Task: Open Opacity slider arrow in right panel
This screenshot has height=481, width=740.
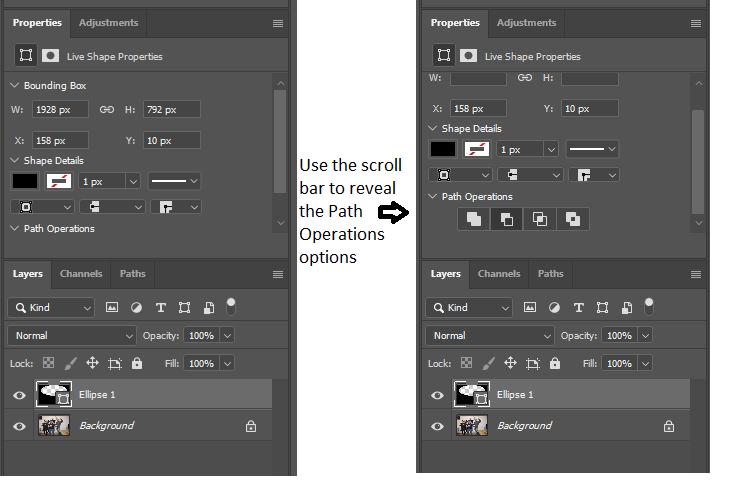Action: 645,336
